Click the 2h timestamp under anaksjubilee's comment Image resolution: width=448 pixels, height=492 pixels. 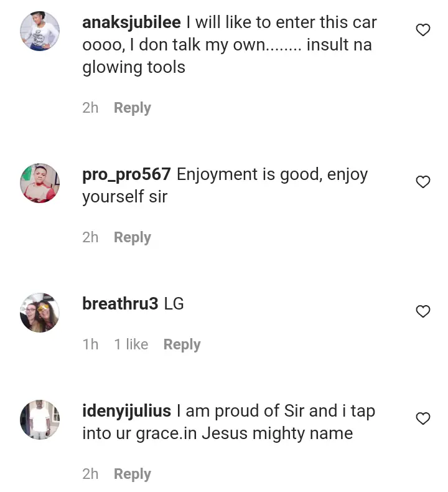90,108
